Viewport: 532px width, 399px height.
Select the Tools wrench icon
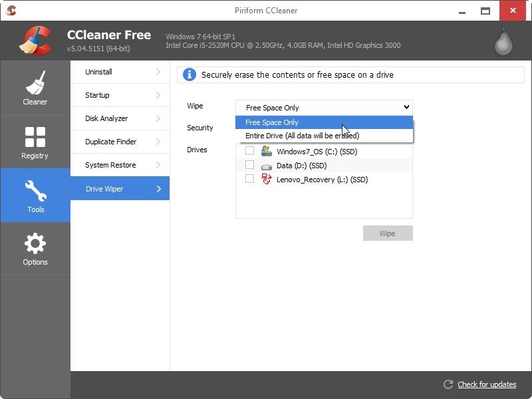[x=35, y=190]
